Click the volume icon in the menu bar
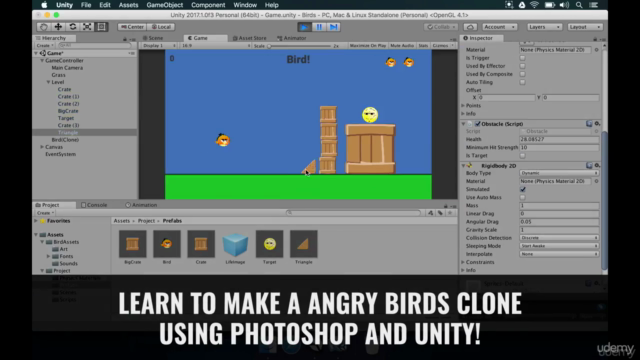Image resolution: width=640 pixels, height=360 pixels. pyautogui.click(x=564, y=5)
